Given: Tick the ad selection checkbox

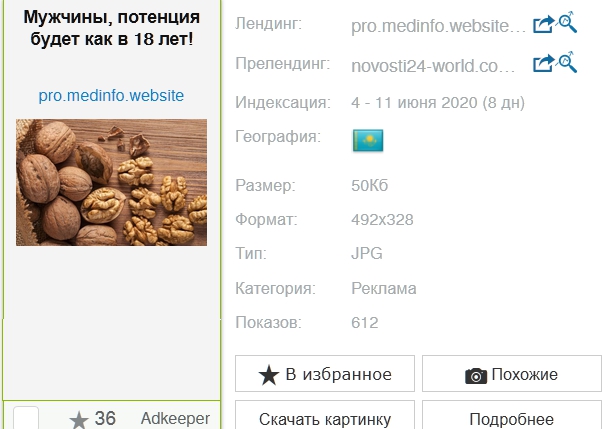Looking at the screenshot, I should (26, 418).
